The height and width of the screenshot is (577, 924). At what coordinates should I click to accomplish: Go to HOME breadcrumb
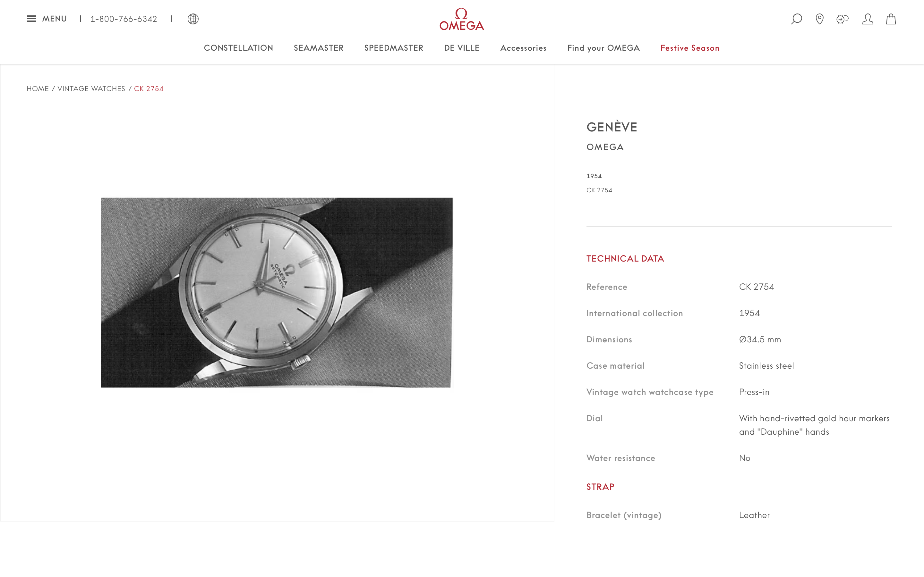click(38, 88)
